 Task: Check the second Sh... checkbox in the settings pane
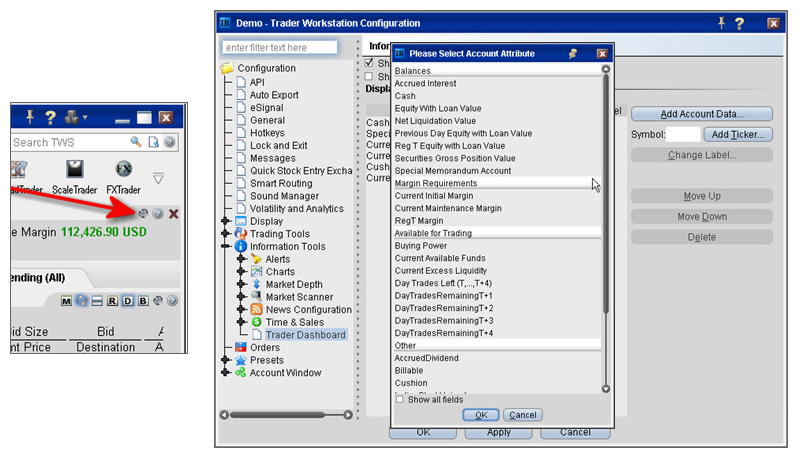pos(369,76)
